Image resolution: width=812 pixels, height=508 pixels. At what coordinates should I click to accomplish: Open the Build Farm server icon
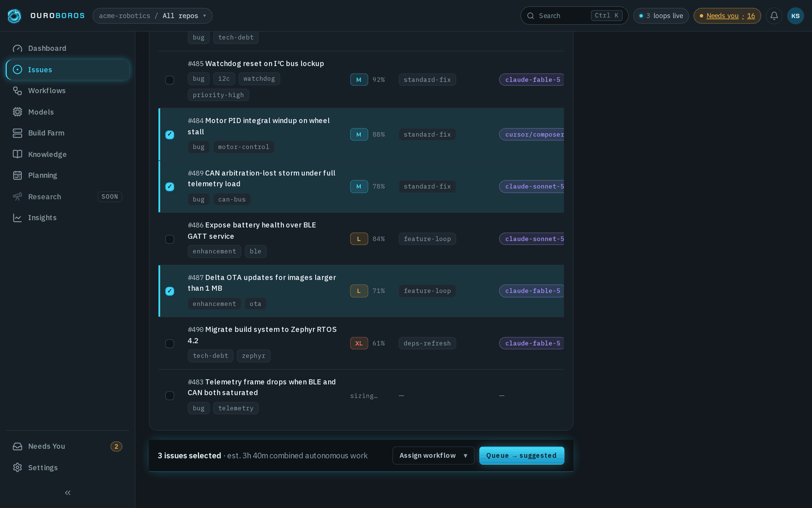(17, 133)
